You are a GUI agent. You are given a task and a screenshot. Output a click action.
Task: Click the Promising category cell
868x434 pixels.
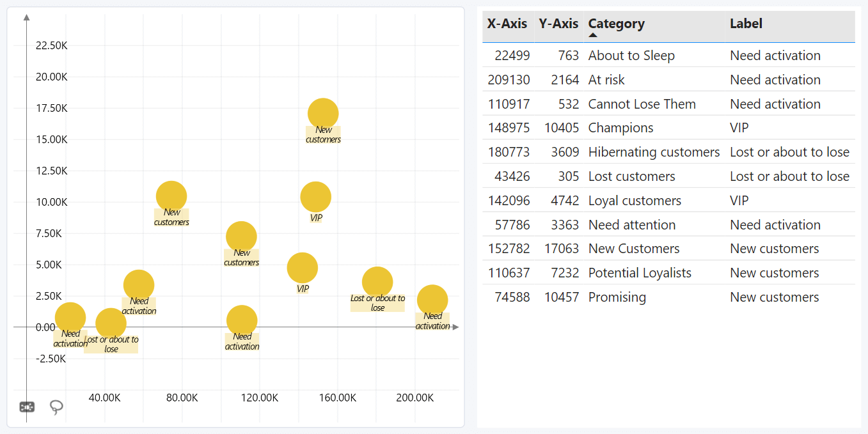tap(617, 297)
